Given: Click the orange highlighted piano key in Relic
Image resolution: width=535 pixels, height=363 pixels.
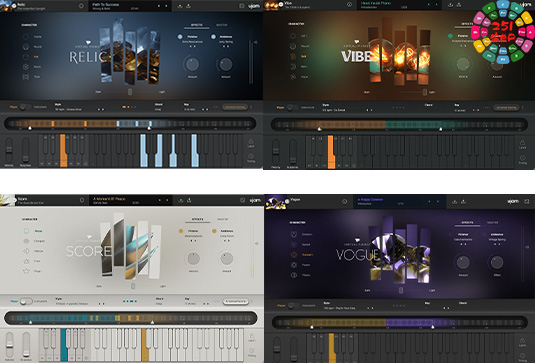Looking at the screenshot, I should pos(63,150).
